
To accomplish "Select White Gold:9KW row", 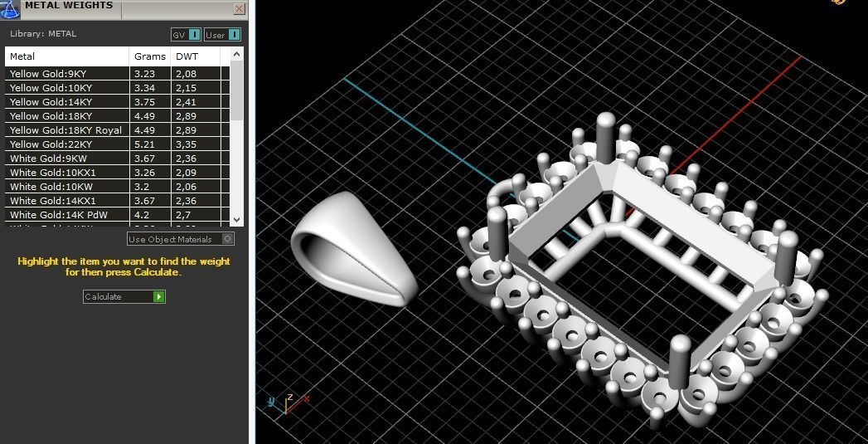I will 118,159.
